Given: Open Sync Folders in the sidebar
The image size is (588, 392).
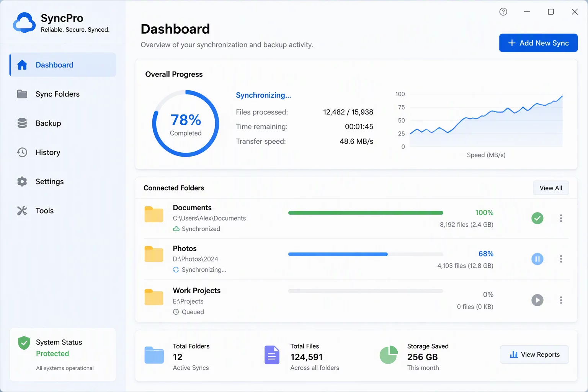Looking at the screenshot, I should click(63, 94).
